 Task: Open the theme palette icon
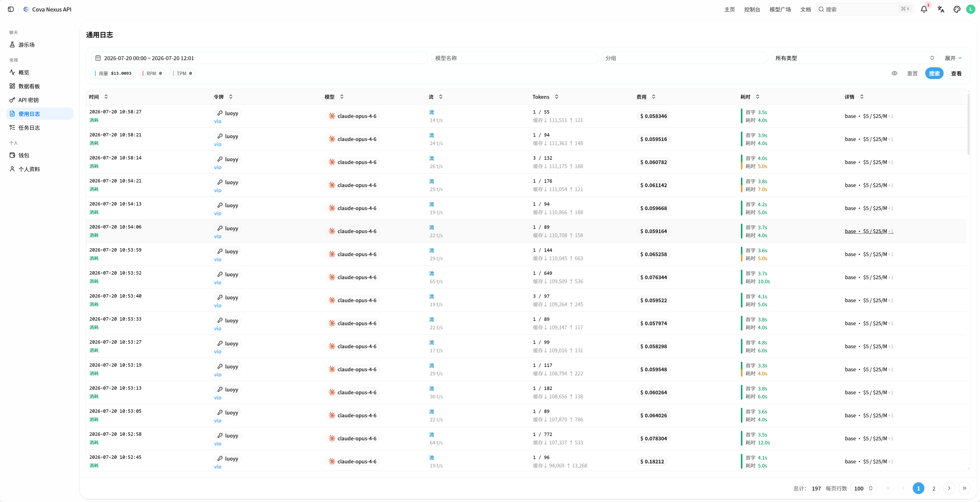(957, 9)
